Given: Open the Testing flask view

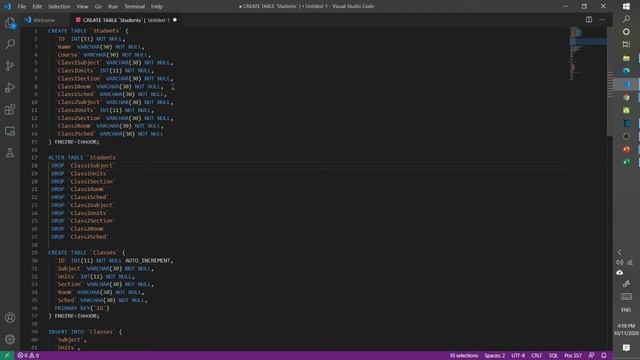Looking at the screenshot, I should pyautogui.click(x=10, y=153).
